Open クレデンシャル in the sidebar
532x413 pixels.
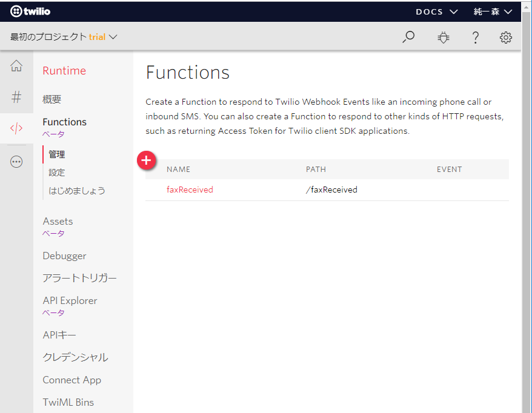(75, 357)
